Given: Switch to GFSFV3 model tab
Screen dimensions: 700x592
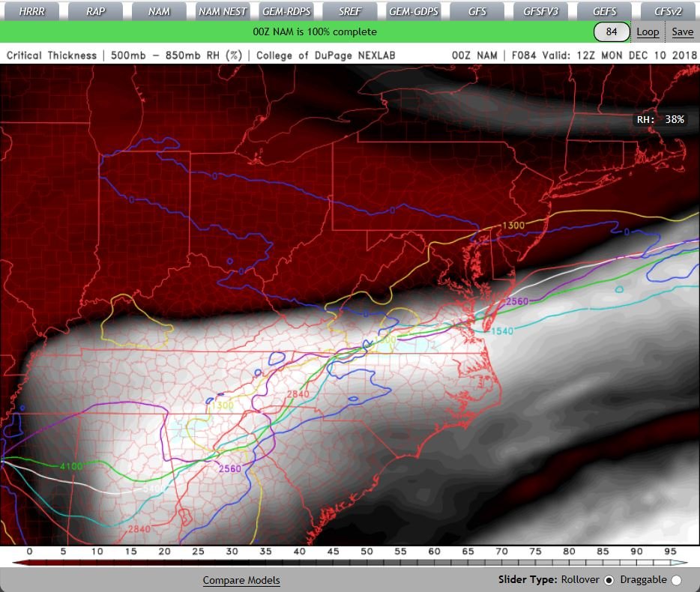Looking at the screenshot, I should [x=541, y=11].
